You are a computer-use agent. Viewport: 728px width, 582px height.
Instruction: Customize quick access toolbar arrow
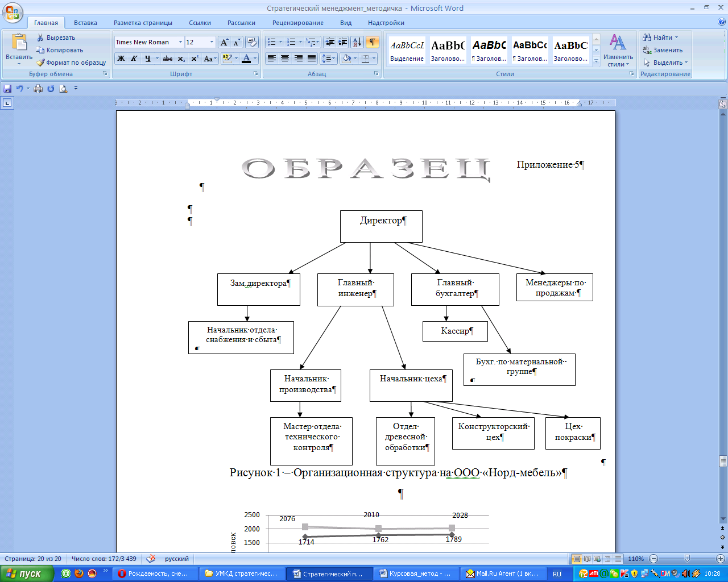click(x=76, y=89)
